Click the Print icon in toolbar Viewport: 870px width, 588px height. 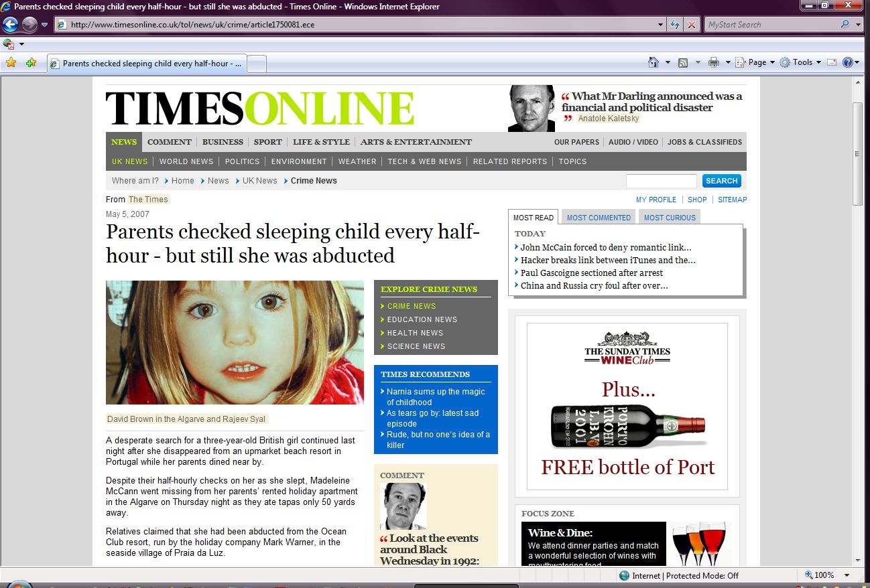tap(714, 62)
